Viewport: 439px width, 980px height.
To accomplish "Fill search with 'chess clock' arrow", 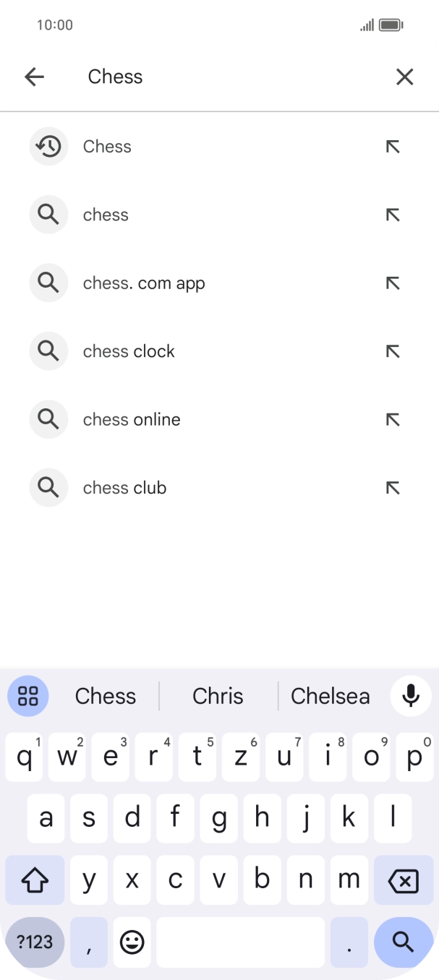I will point(393,352).
